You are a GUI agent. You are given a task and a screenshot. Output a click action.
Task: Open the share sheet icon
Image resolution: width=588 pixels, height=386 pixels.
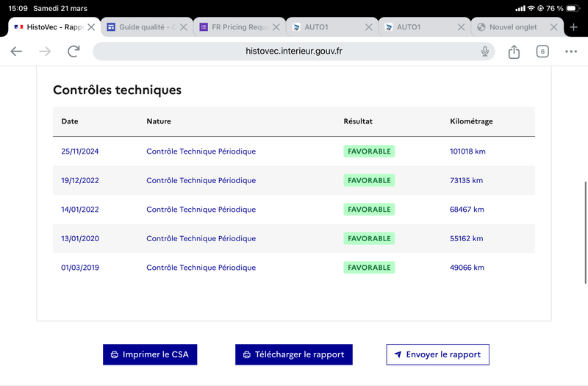point(514,51)
